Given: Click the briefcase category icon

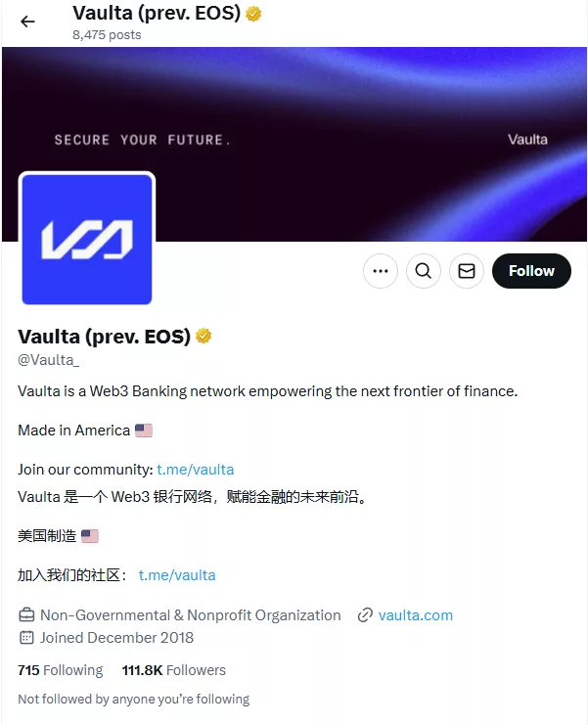Looking at the screenshot, I should coord(26,615).
